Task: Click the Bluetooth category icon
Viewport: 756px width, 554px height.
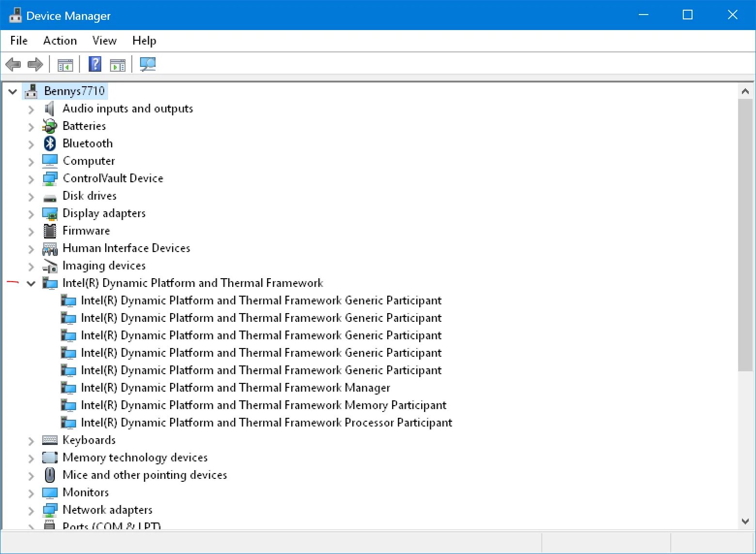Action: (x=50, y=143)
